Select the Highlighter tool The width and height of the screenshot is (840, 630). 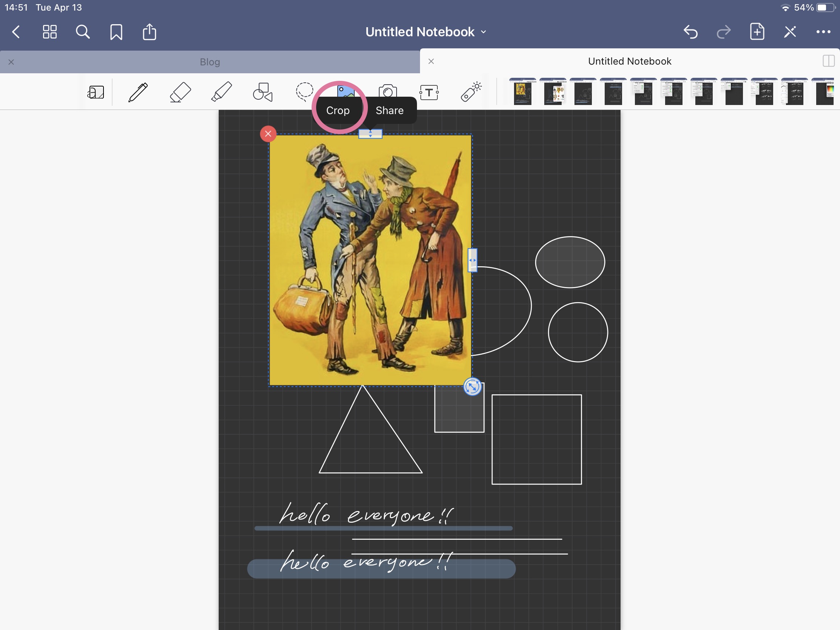221,92
